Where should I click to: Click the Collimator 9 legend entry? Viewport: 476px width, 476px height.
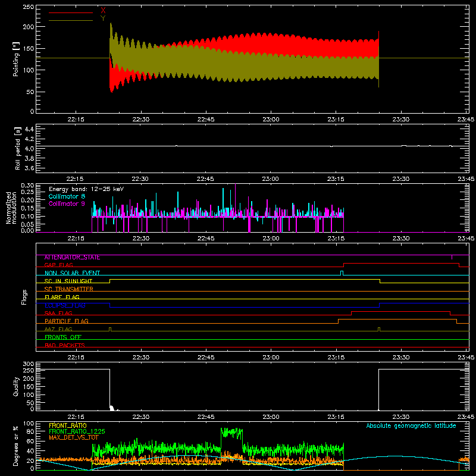tap(67, 203)
